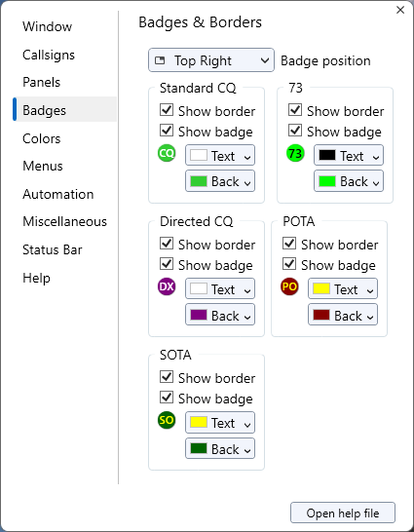The height and width of the screenshot is (532, 414).
Task: Open the POTA Back color dropdown
Action: click(x=343, y=315)
